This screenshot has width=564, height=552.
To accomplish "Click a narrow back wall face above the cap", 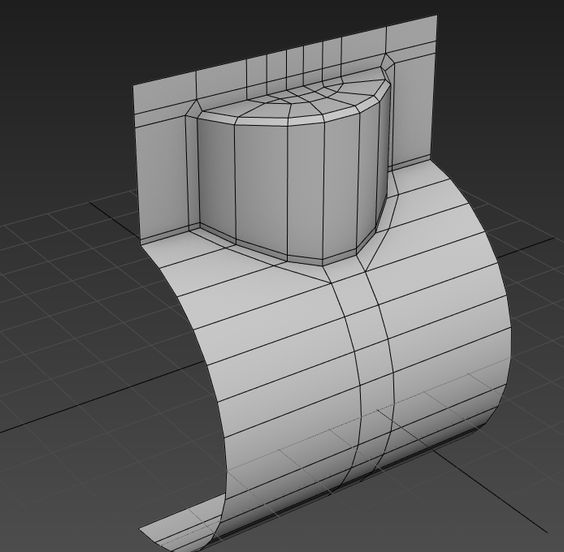I will point(295,63).
